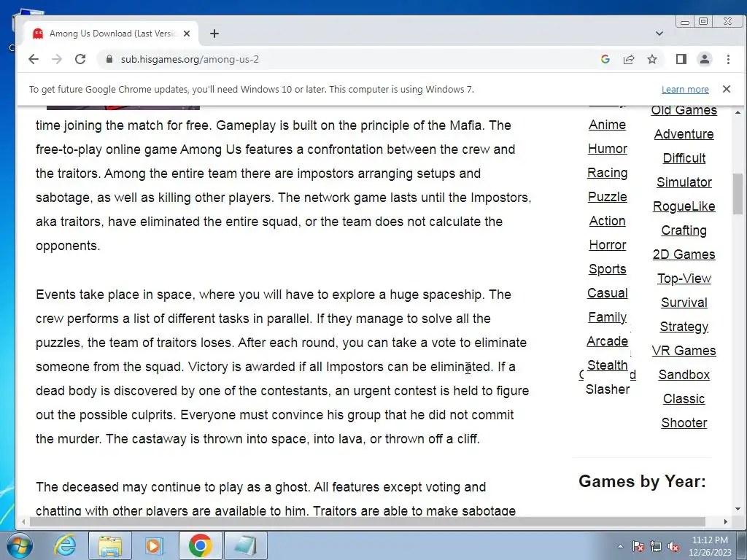The image size is (747, 560).
Task: Share this page via share icon
Action: tap(629, 59)
